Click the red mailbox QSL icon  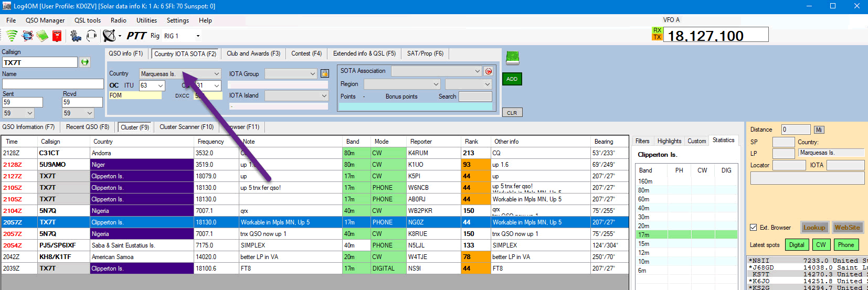coord(57,36)
